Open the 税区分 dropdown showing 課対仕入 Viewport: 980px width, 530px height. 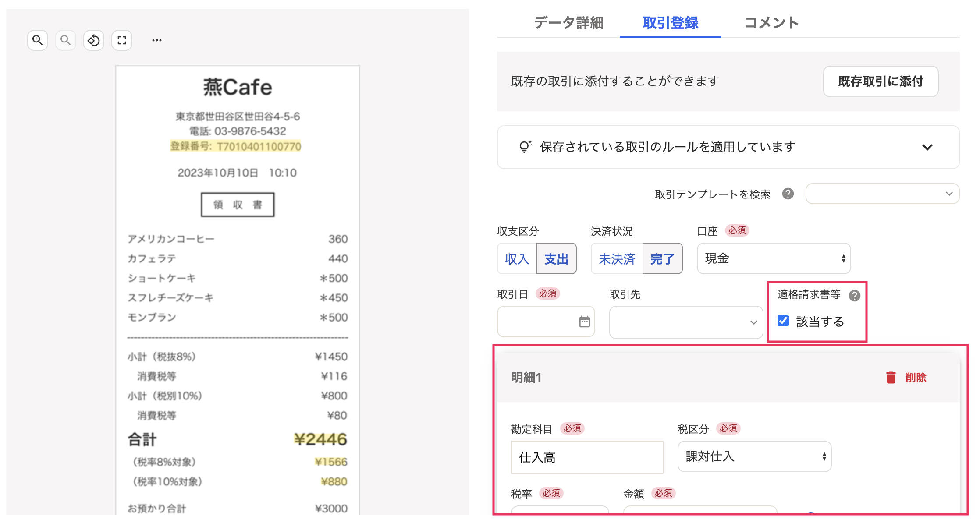point(755,456)
